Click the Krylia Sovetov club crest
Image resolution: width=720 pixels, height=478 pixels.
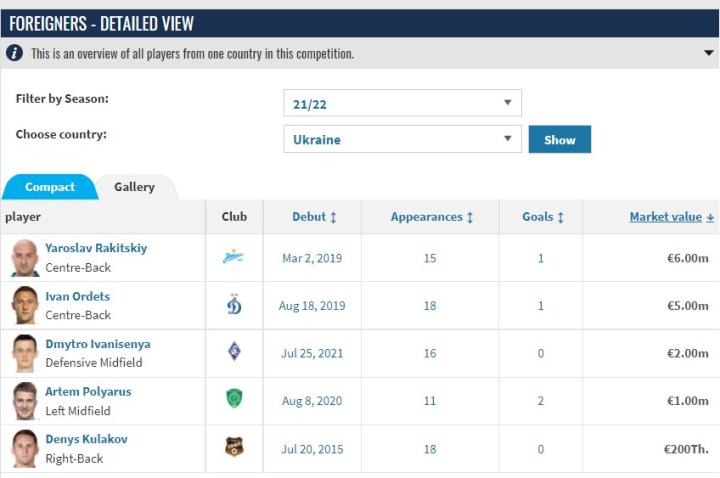pyautogui.click(x=234, y=352)
